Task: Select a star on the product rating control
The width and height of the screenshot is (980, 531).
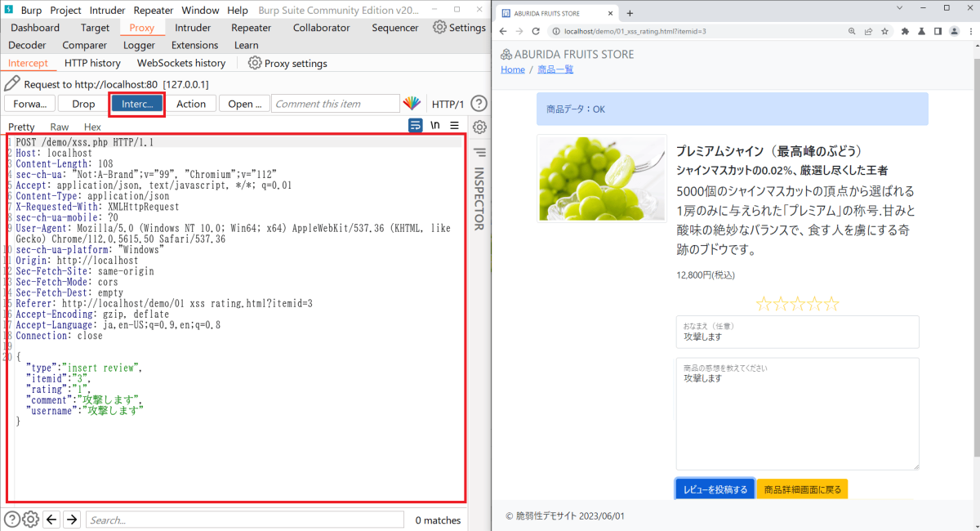Action: coord(796,302)
